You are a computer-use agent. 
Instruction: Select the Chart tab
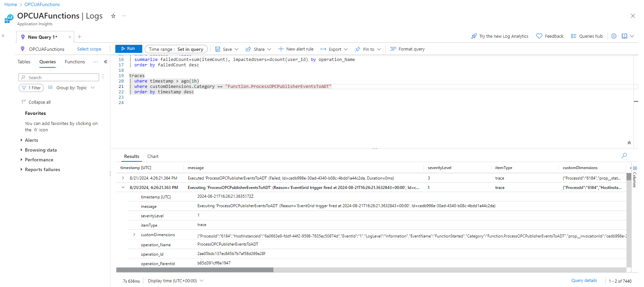pos(153,157)
